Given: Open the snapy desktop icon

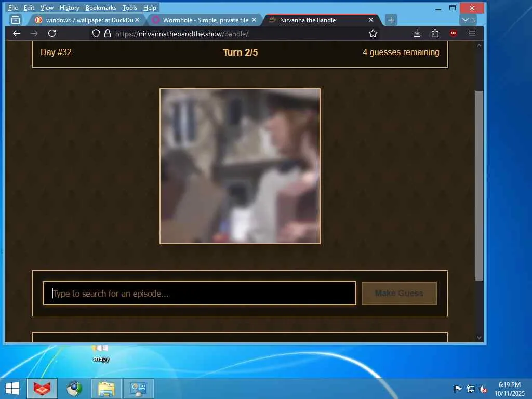Looking at the screenshot, I should pos(101,353).
